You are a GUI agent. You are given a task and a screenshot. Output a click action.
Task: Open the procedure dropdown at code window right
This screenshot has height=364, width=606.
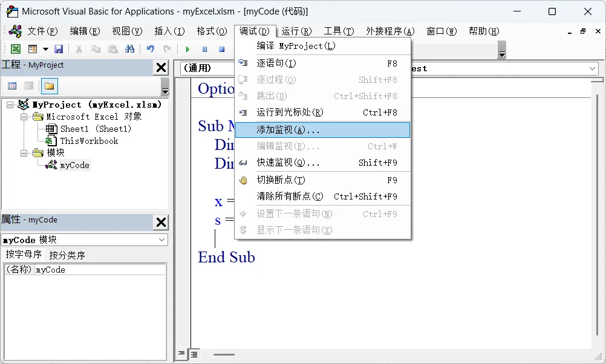point(592,69)
